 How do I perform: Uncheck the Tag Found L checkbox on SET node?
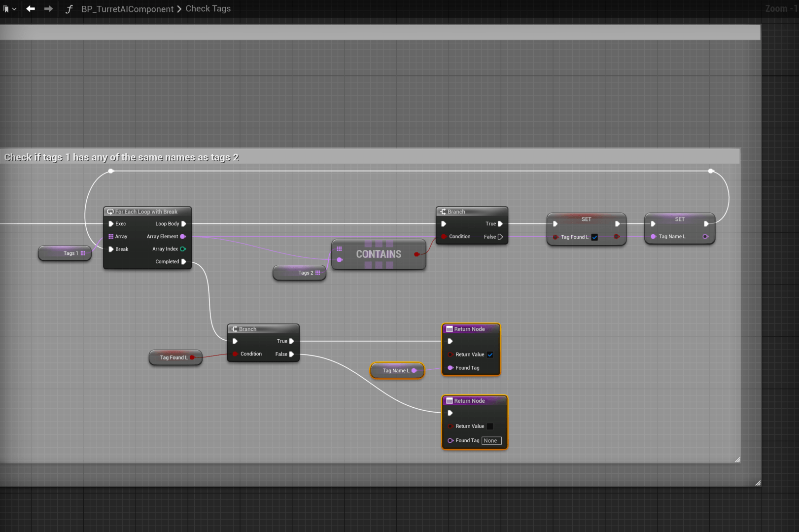click(x=594, y=237)
